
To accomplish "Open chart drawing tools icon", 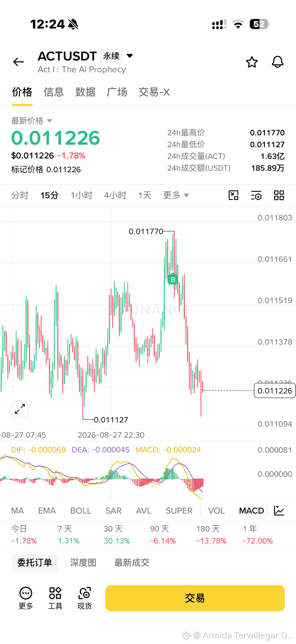I will (x=233, y=195).
